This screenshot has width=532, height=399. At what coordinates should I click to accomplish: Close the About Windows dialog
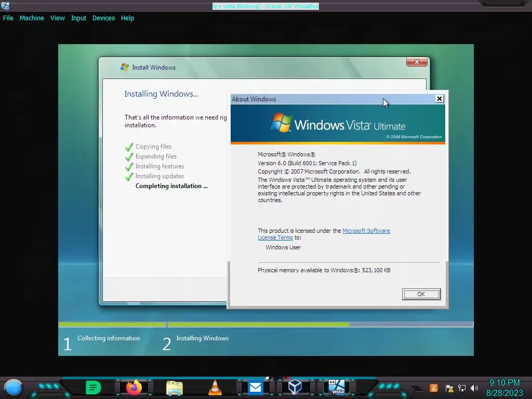tap(440, 99)
